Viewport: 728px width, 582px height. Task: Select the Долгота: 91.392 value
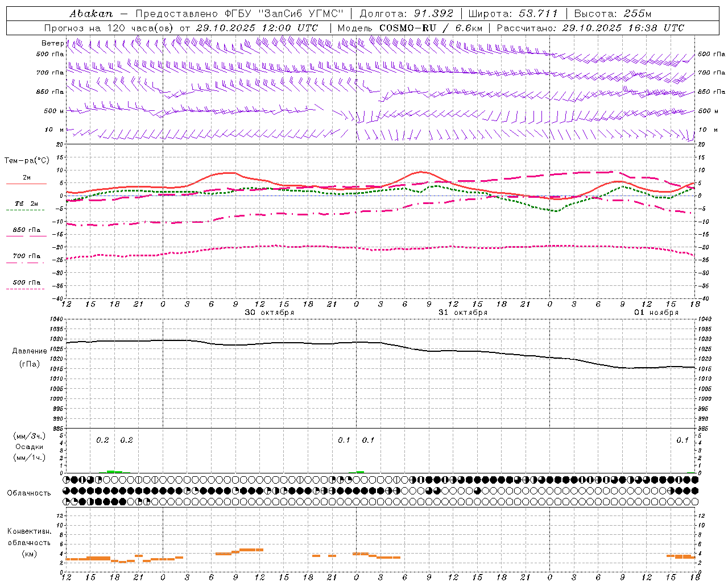click(x=407, y=13)
